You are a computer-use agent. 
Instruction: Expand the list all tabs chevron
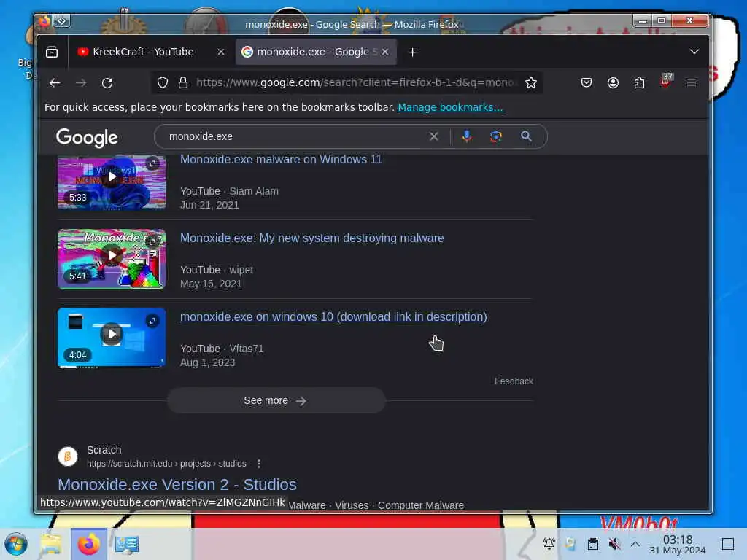click(694, 52)
